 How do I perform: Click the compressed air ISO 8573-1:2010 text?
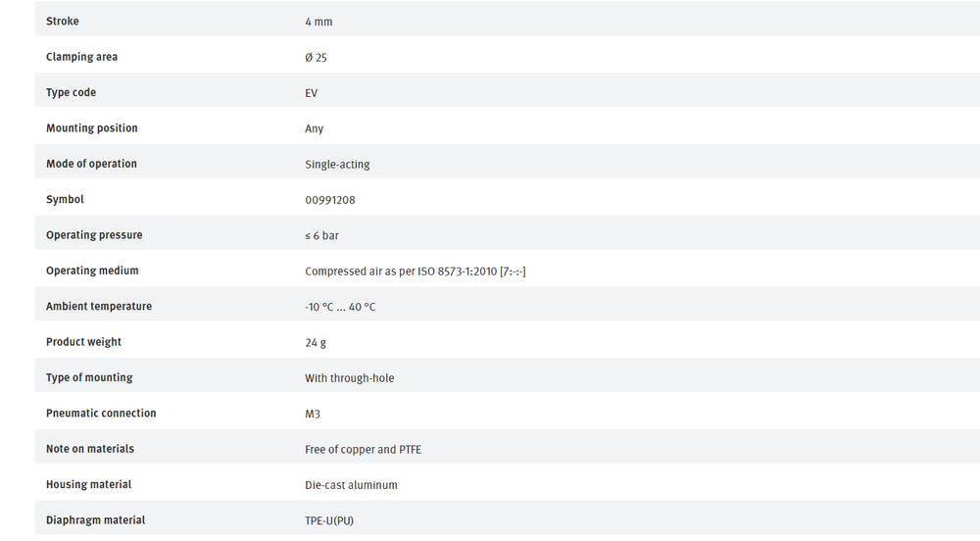416,271
